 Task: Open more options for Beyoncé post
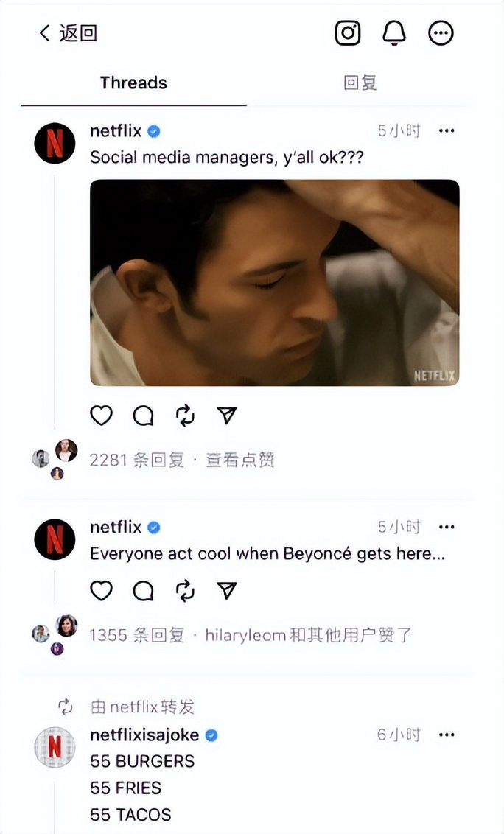pos(447,527)
